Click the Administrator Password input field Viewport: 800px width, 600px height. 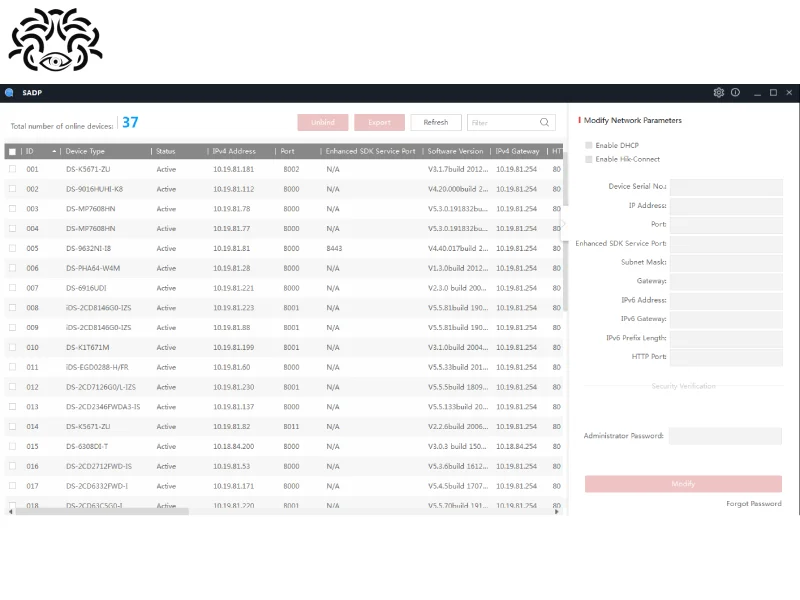point(725,436)
